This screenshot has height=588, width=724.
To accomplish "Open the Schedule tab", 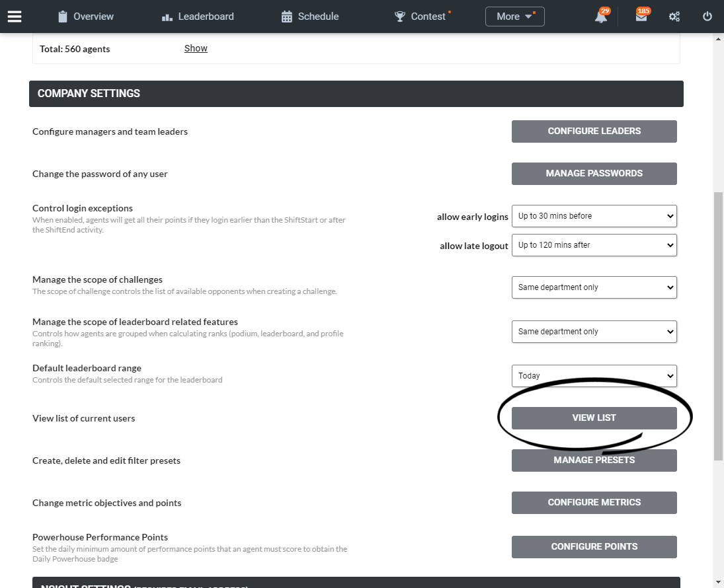I will point(310,17).
